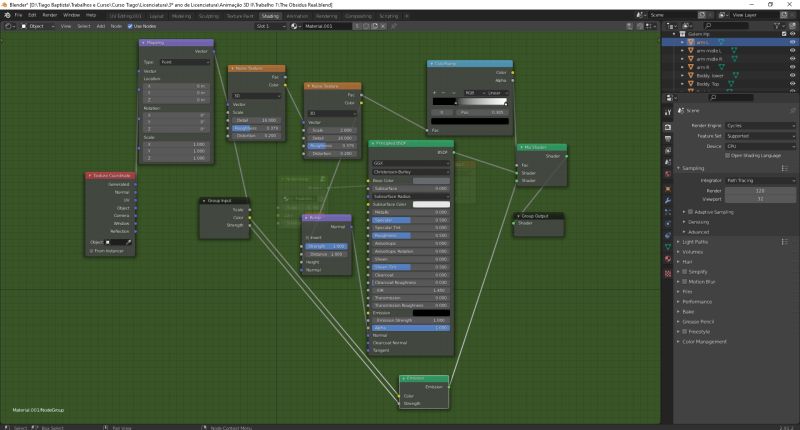This screenshot has width=800, height=430.
Task: Open the Physics properties tab icon
Action: [x=668, y=223]
